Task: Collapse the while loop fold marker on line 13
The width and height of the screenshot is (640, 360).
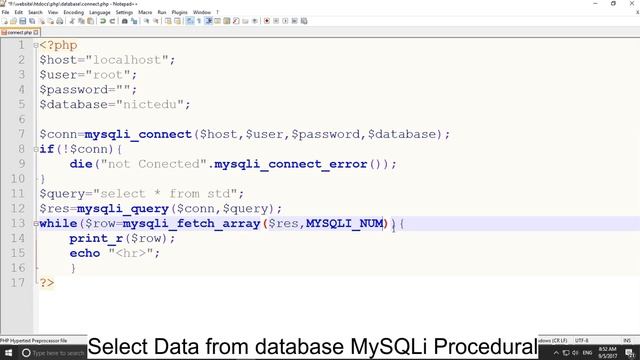Action: [36, 224]
